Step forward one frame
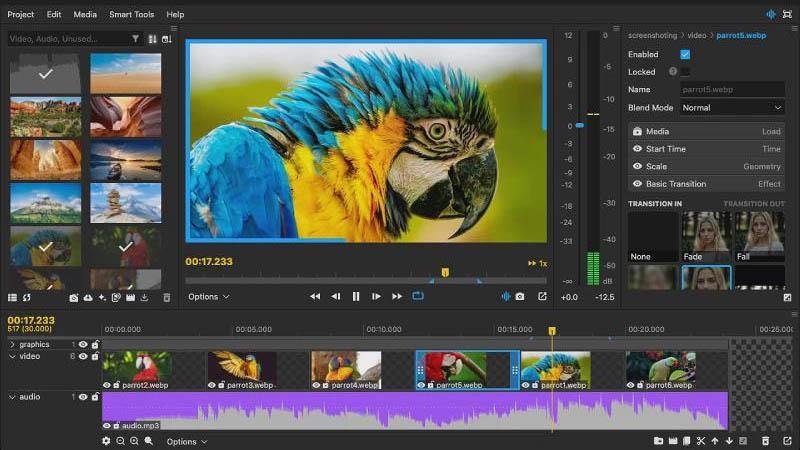Image resolution: width=800 pixels, height=450 pixels. (x=376, y=296)
